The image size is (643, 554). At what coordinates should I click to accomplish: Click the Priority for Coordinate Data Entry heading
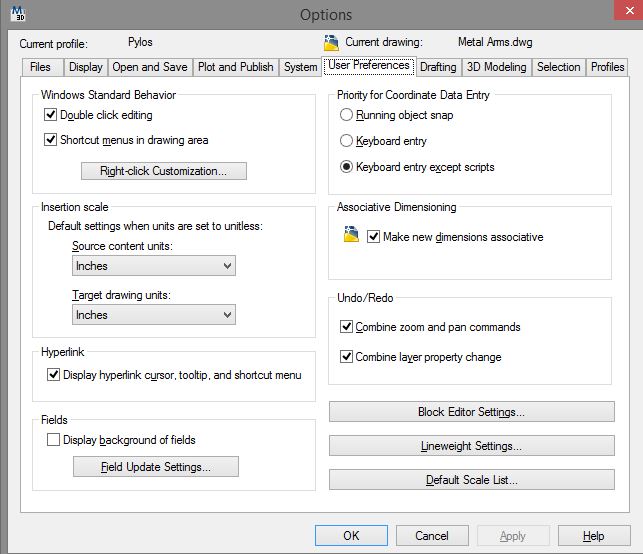coord(413,95)
